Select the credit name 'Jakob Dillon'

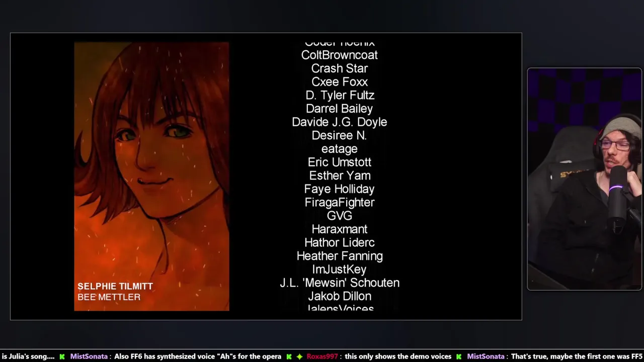pyautogui.click(x=340, y=296)
